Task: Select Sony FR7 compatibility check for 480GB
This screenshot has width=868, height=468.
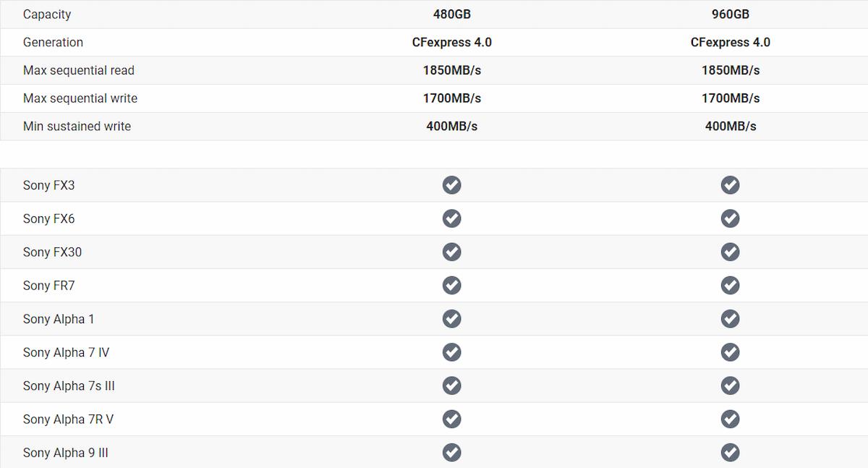Action: tap(451, 286)
